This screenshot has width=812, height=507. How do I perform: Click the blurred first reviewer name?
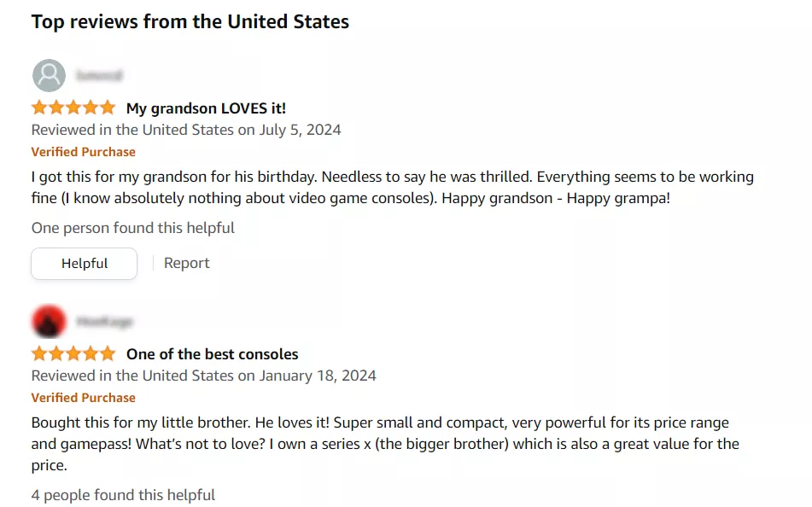click(99, 76)
